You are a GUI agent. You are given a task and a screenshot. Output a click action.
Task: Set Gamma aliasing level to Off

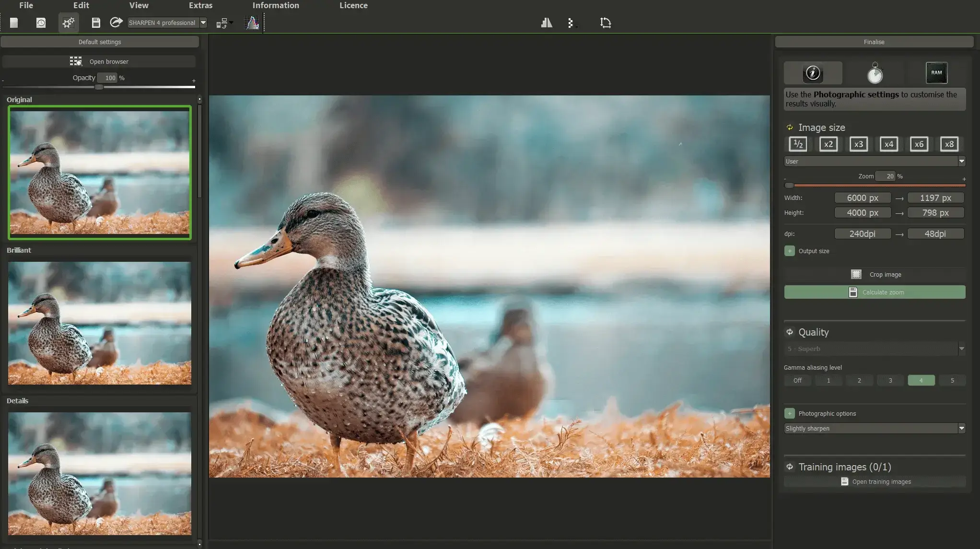tap(797, 380)
